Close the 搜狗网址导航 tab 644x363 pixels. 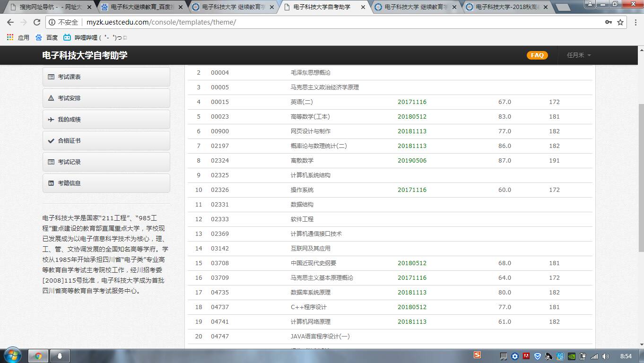click(89, 7)
